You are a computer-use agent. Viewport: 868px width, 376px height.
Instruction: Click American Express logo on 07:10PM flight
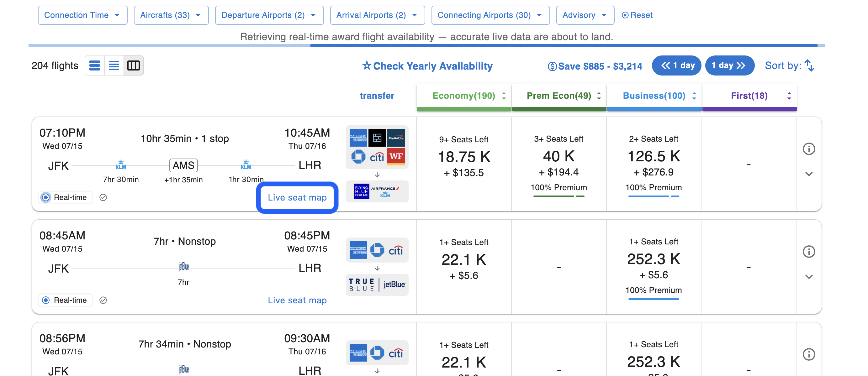click(358, 138)
